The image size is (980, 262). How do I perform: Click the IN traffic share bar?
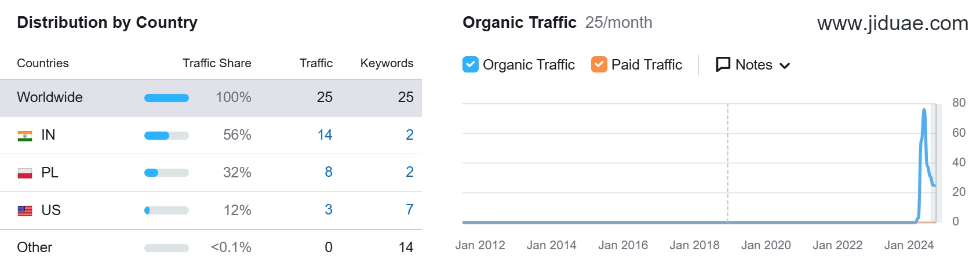166,136
